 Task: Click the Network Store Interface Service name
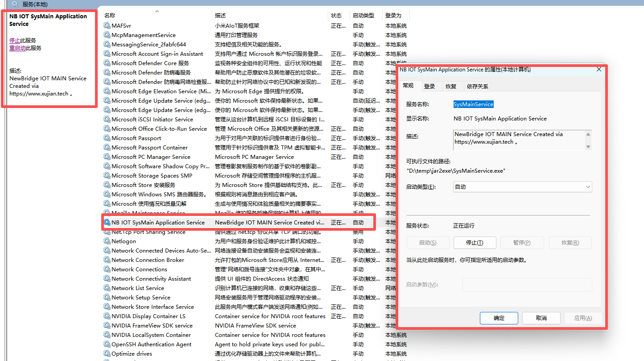pos(153,307)
